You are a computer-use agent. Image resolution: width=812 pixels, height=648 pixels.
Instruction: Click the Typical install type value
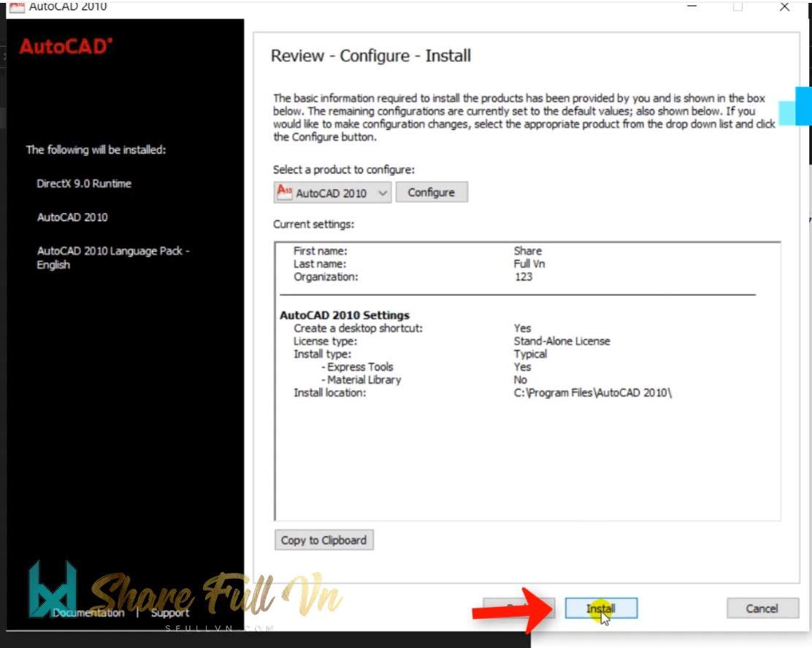(x=530, y=354)
